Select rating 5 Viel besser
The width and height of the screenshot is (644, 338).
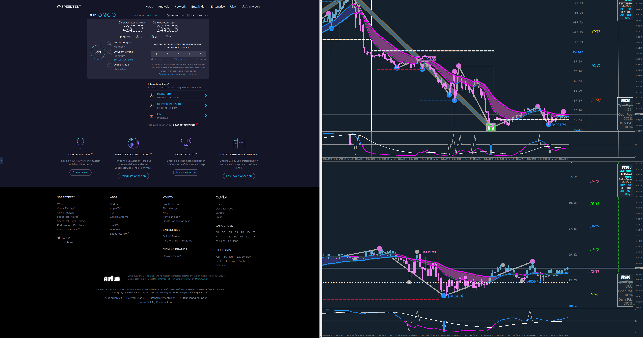(200, 54)
